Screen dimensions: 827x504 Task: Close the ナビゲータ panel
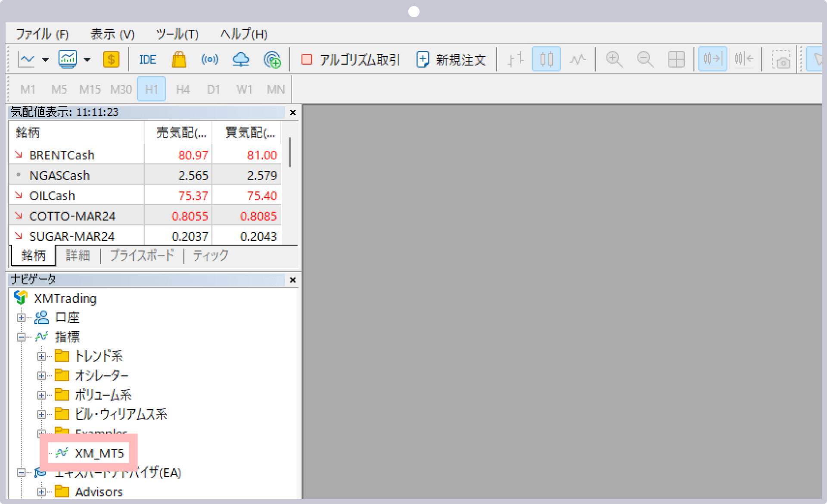292,280
